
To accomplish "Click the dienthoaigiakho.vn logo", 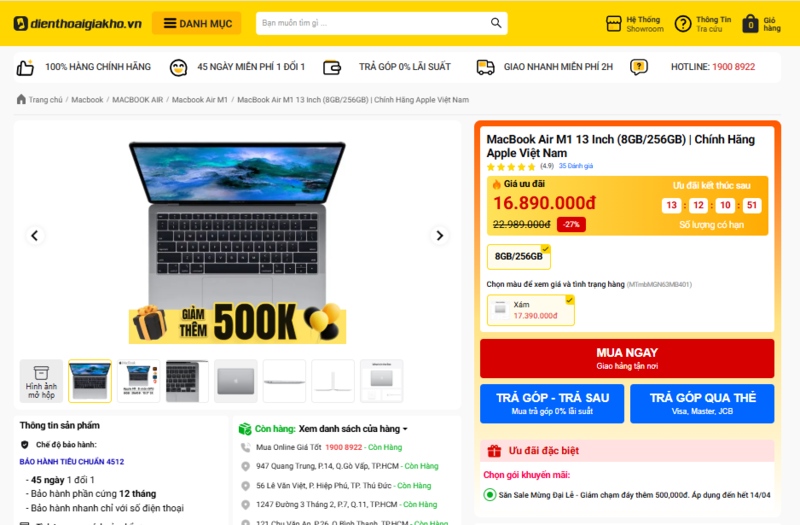I will (78, 23).
